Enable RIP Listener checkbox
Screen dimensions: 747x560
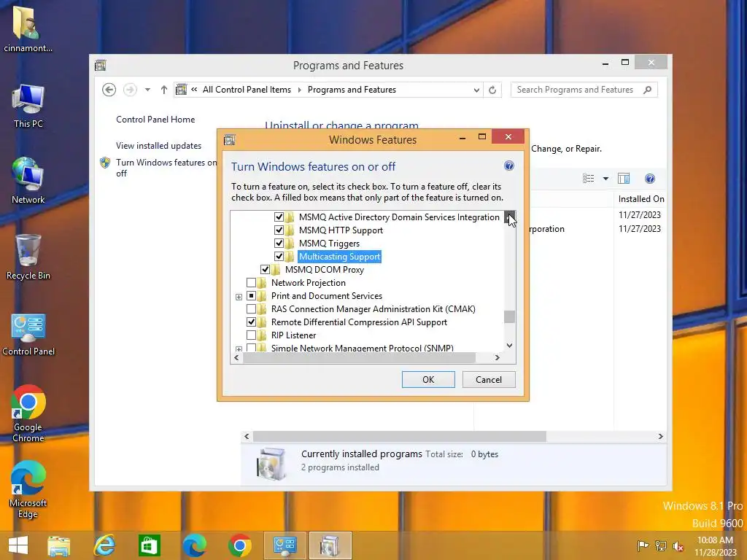coord(251,335)
